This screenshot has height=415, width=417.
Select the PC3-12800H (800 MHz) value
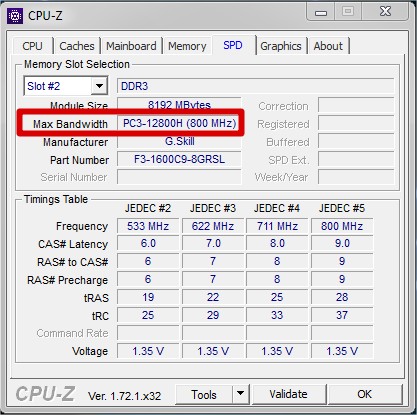coord(179,123)
